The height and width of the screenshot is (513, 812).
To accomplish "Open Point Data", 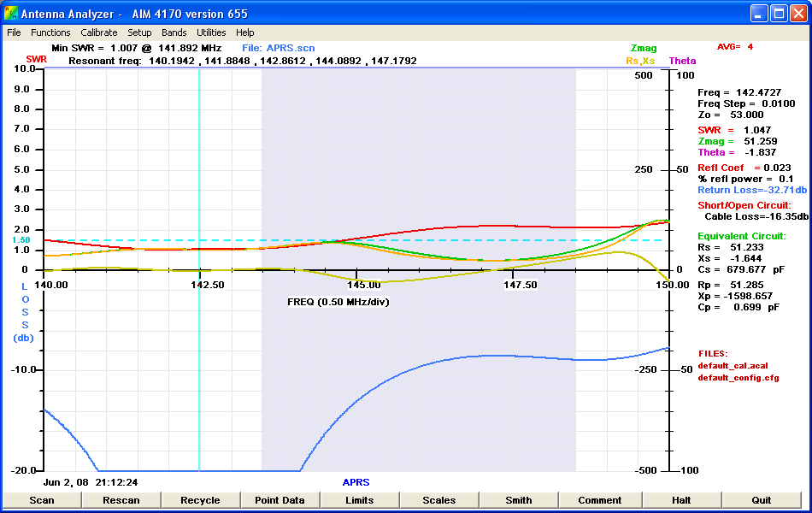I will coord(279,500).
